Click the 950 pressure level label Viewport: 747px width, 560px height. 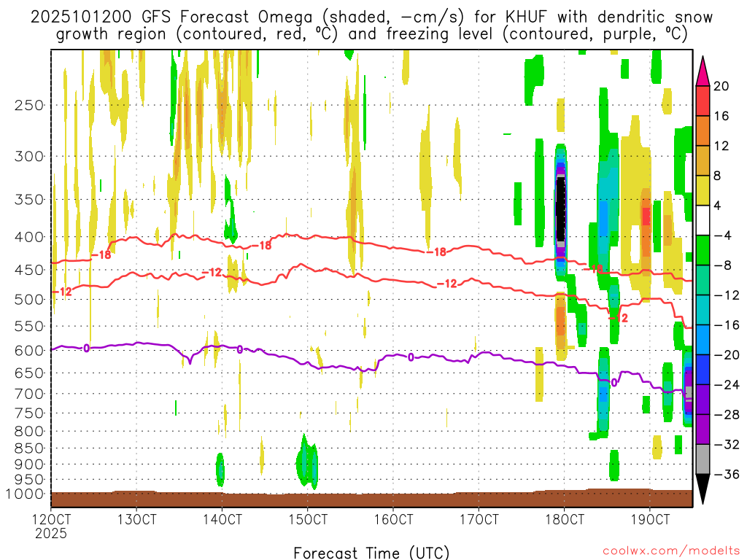tap(29, 480)
